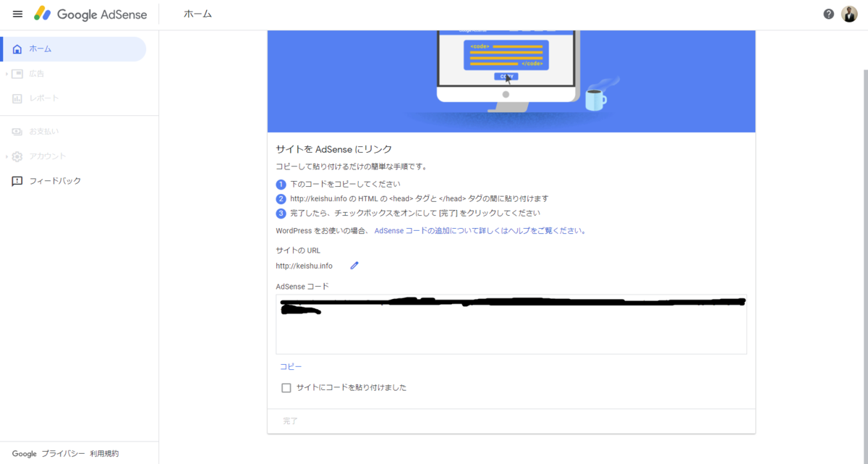Click the http://keishu.info site URL text
This screenshot has height=464, width=868.
pyautogui.click(x=304, y=266)
